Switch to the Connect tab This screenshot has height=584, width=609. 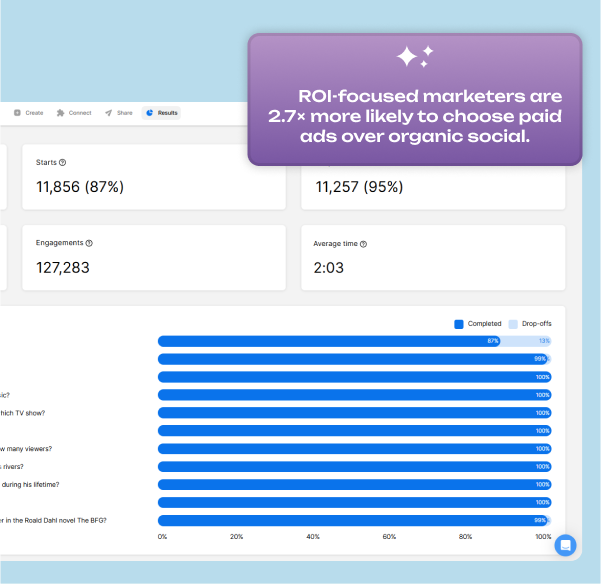[74, 113]
